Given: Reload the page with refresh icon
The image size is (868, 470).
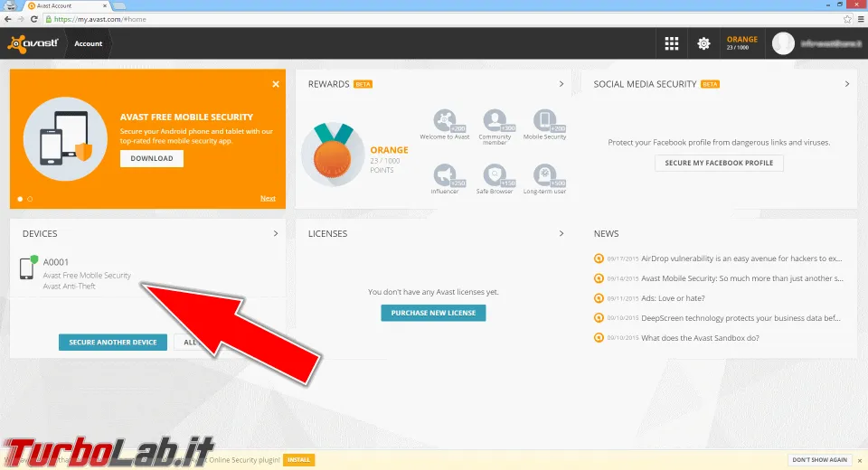Looking at the screenshot, I should 33,19.
